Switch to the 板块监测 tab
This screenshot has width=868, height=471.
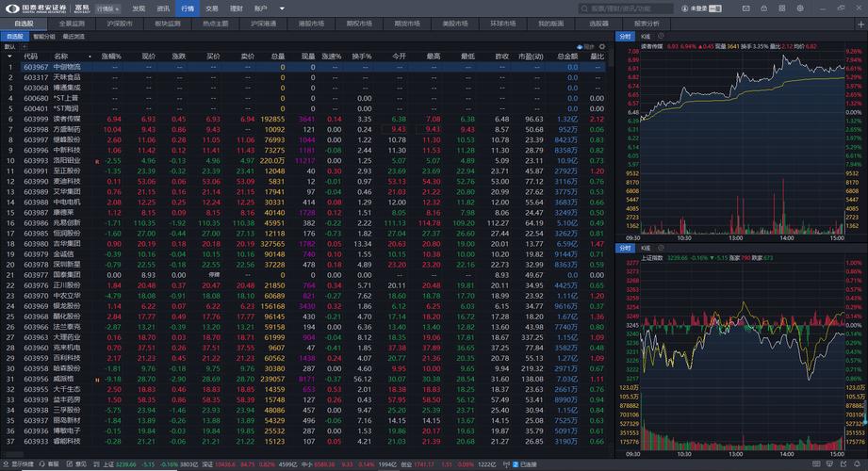(x=168, y=24)
